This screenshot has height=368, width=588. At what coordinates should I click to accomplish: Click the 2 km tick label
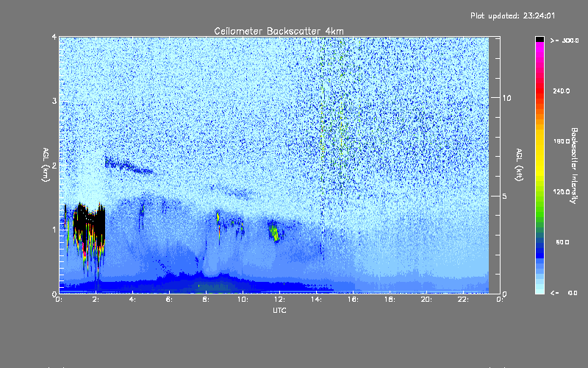click(54, 165)
